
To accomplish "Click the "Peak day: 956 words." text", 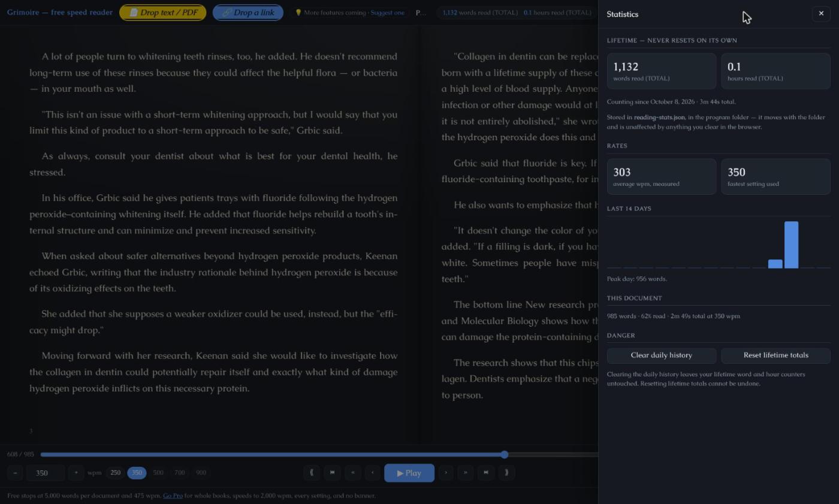I will coord(637,279).
